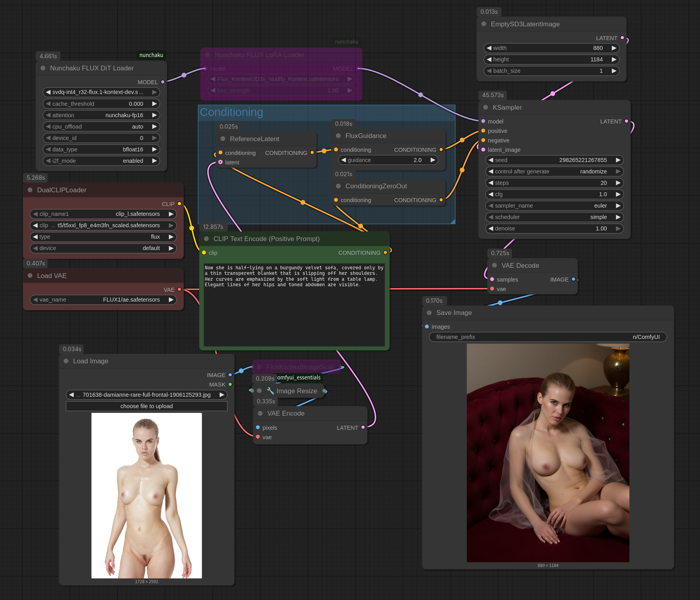Open the clip_name1 model selector
700x600 pixels.
103,214
